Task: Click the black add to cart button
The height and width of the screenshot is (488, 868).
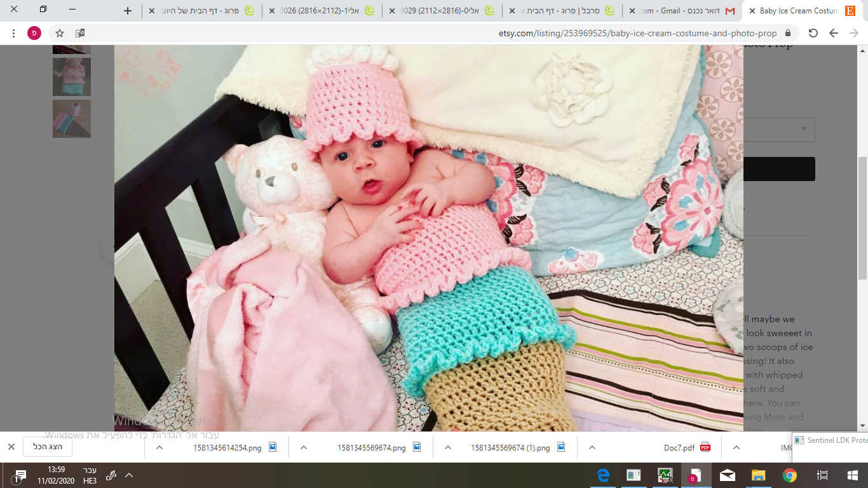Action: [779, 169]
